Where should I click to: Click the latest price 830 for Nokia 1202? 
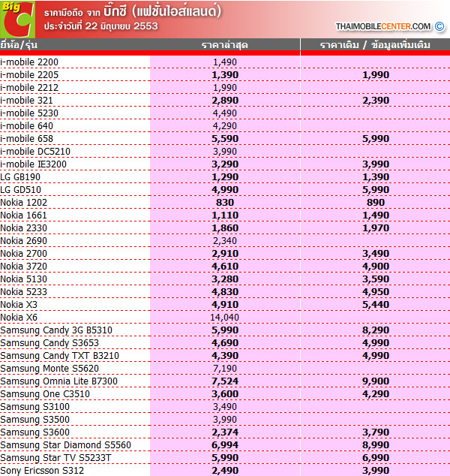click(225, 203)
